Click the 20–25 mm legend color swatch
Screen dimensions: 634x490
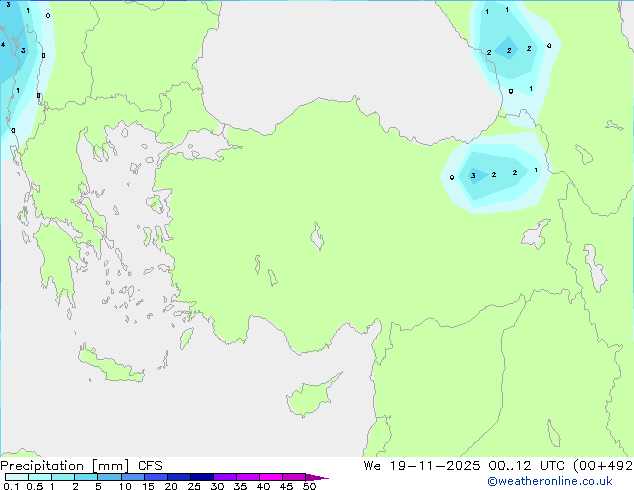[179, 477]
